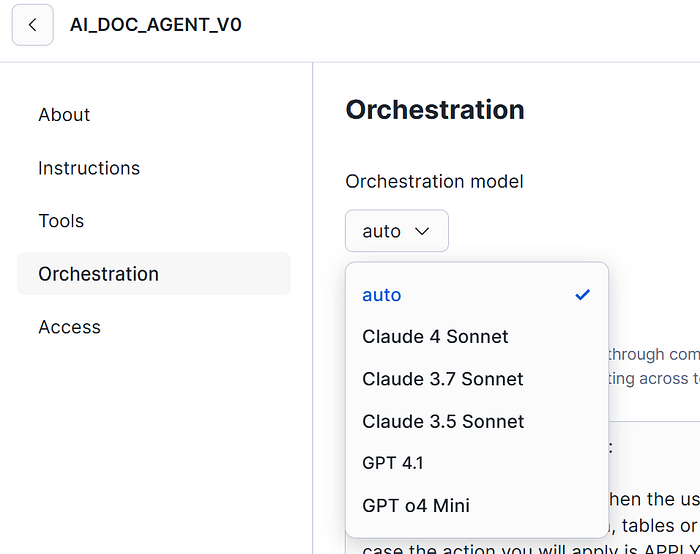Image resolution: width=700 pixels, height=554 pixels.
Task: Choose the auto option in the list
Action: tap(477, 295)
